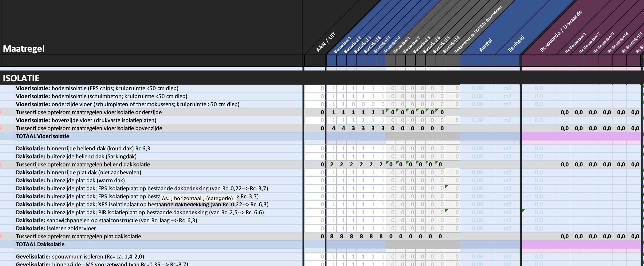Image resolution: width=644 pixels, height=266 pixels.
Task: Select 'Tussentijdse optelsom maatregelen plat dakisolatie' label
Action: 78,236
